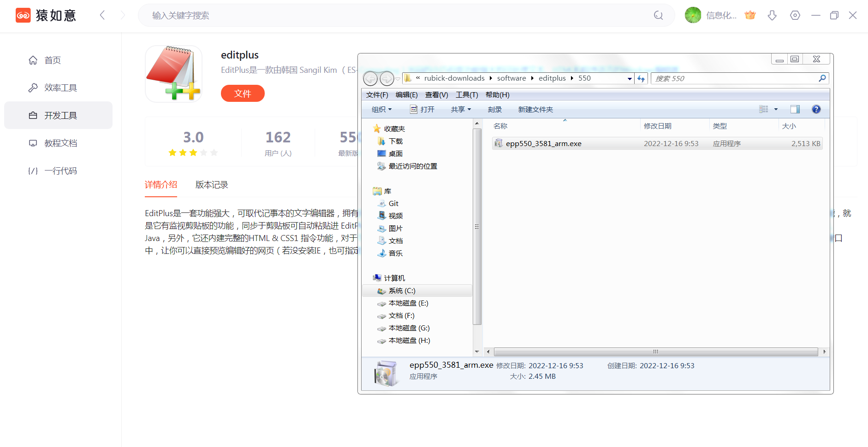Click the crown VIP icon

(x=750, y=15)
